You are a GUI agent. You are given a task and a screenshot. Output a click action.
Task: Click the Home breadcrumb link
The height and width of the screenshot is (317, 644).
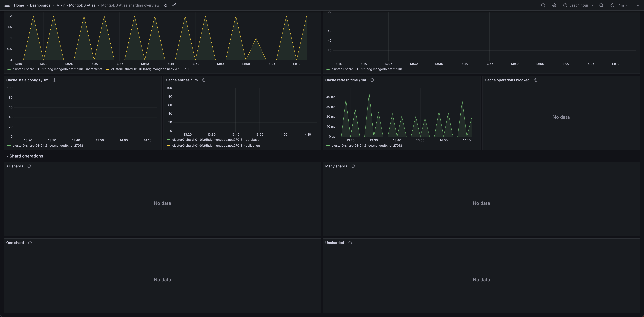click(19, 5)
